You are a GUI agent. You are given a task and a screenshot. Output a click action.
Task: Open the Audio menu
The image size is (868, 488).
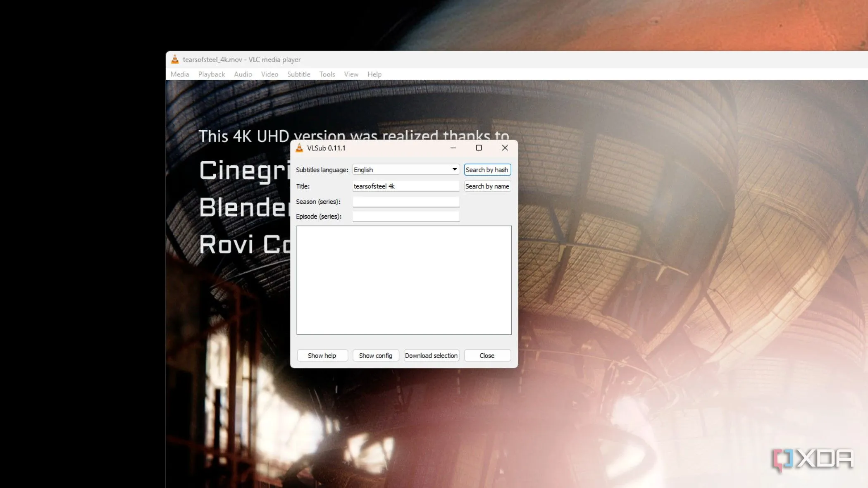(x=243, y=74)
